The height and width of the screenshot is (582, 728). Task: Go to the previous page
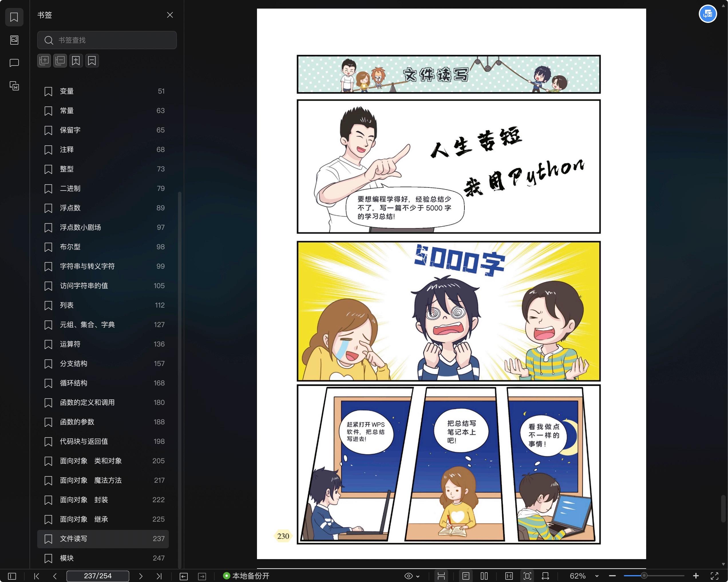click(x=55, y=576)
